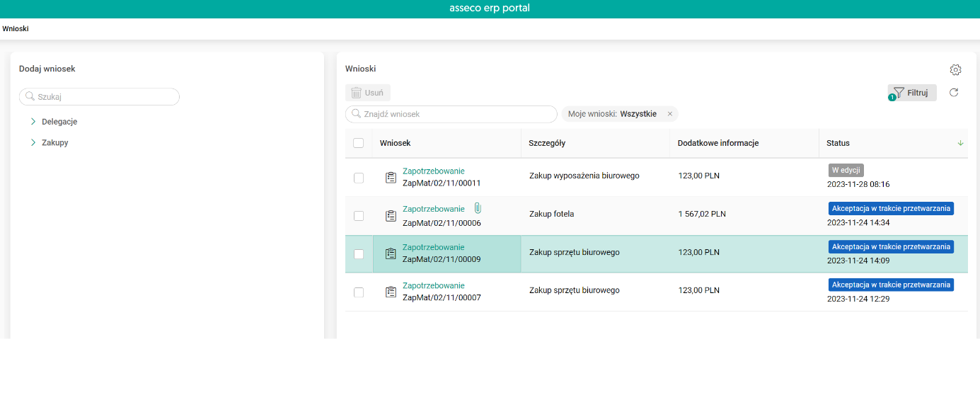Click the refresh list icon

click(954, 93)
